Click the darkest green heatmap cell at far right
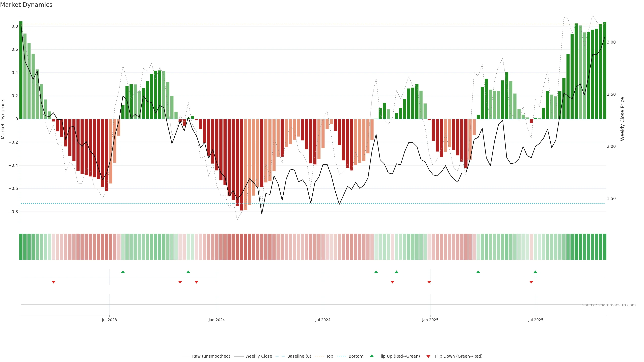Screen dimensions: 644x362 (x=604, y=247)
